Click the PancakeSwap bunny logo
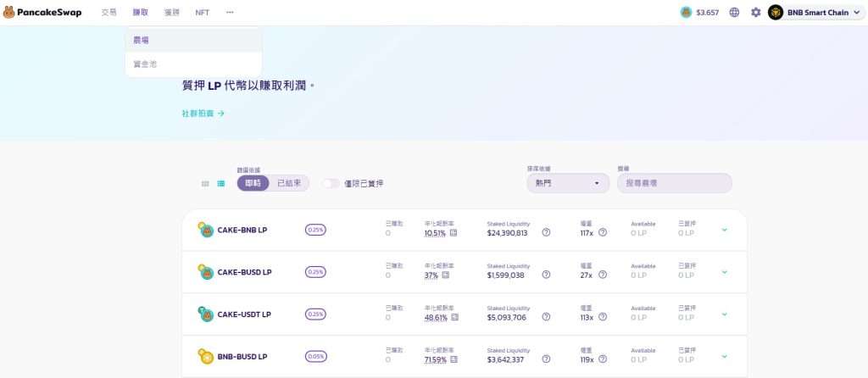Viewport: 868px width, 378px height. [8, 12]
